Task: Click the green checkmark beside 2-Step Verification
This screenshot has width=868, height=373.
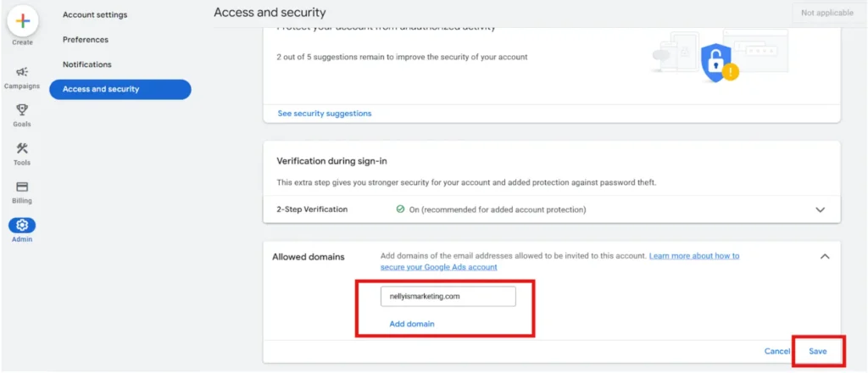Action: pyautogui.click(x=400, y=209)
